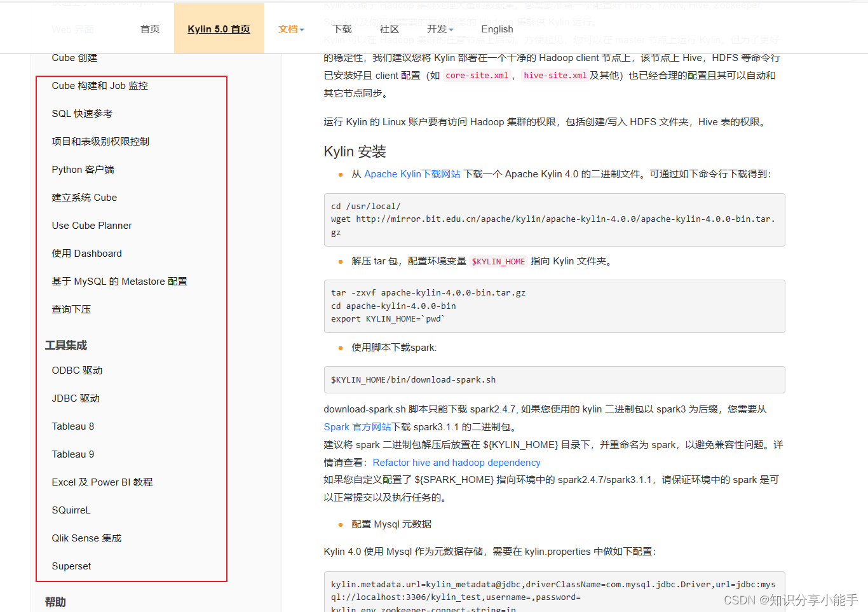Click the wget download command code block
The image size is (868, 612).
554,220
